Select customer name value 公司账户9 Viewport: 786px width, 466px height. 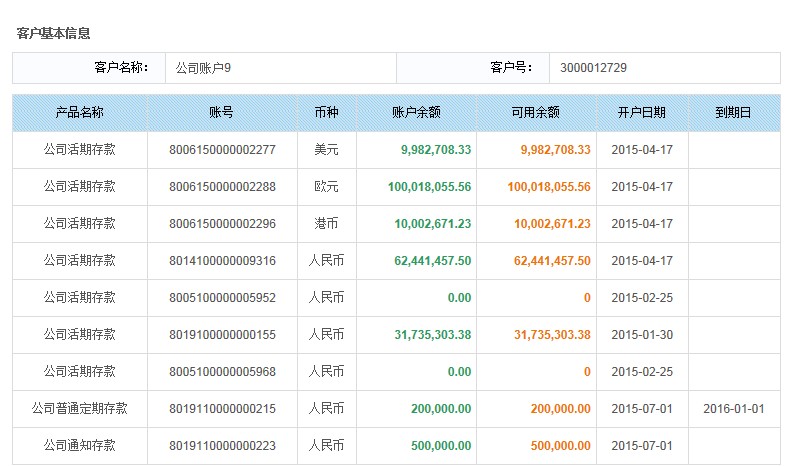[203, 68]
